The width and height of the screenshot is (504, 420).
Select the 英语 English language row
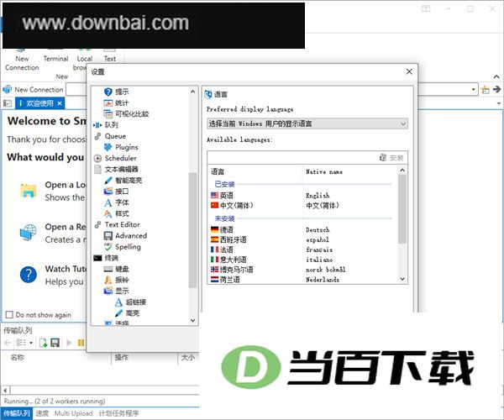pyautogui.click(x=302, y=196)
